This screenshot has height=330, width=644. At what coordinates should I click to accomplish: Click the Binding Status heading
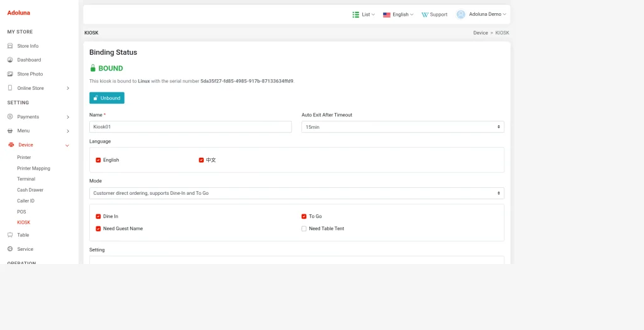point(113,53)
